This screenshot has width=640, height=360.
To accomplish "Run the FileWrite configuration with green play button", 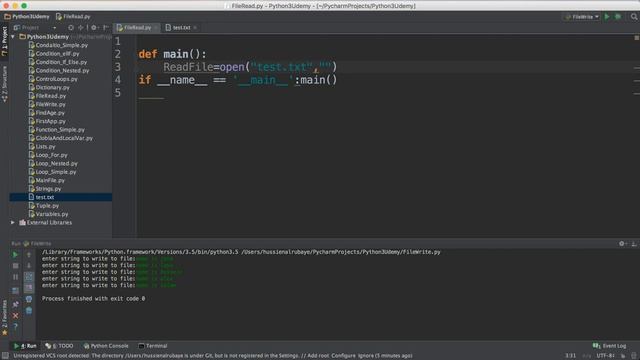I will pos(607,17).
